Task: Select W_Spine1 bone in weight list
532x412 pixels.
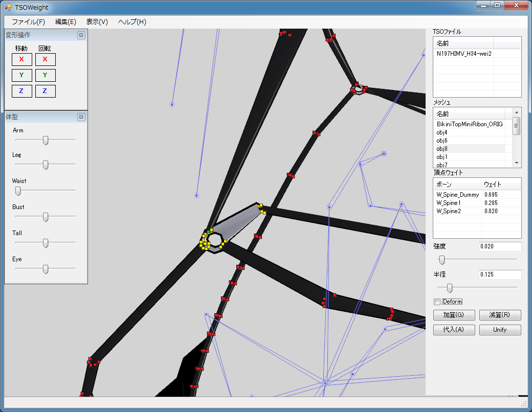Action: pos(449,203)
